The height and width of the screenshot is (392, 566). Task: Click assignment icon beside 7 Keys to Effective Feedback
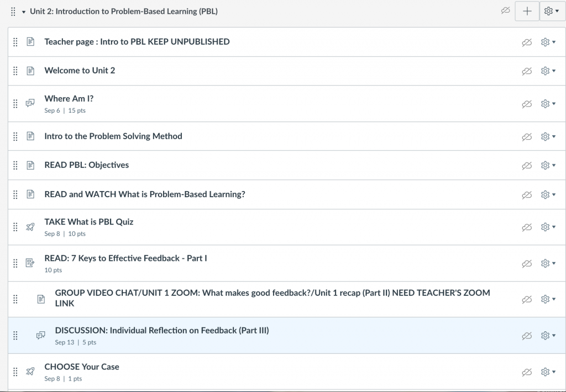pos(30,263)
